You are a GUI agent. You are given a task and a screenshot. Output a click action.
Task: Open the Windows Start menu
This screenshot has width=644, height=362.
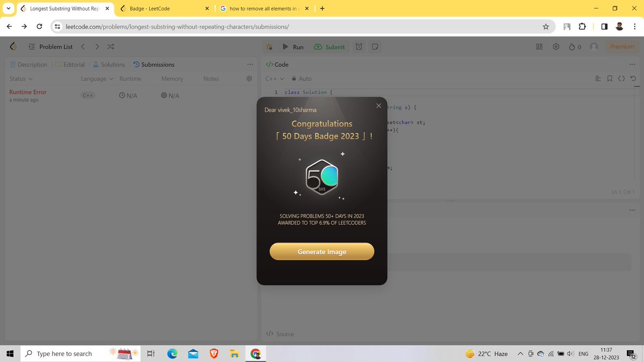[x=9, y=353]
